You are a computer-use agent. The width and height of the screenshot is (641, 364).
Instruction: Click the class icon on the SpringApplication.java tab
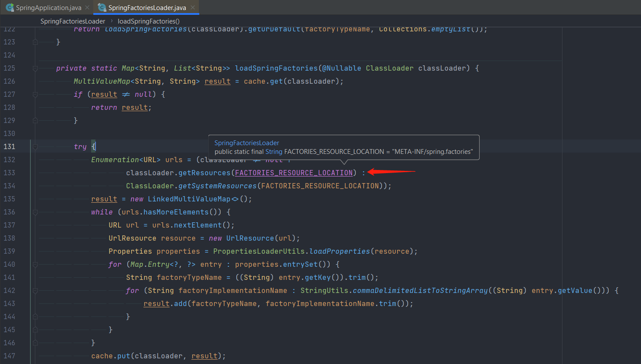pyautogui.click(x=10, y=7)
